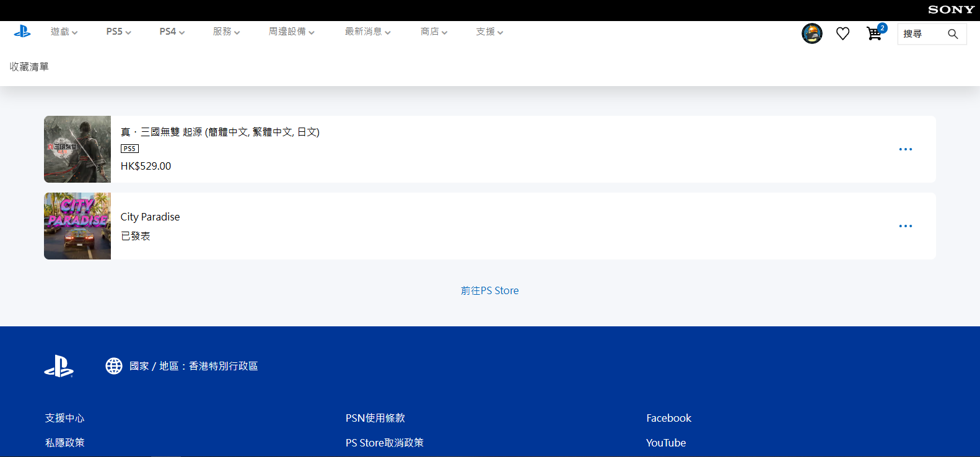Viewport: 980px width, 457px height.
Task: Expand the 遊戲 navigation menu
Action: click(x=64, y=32)
